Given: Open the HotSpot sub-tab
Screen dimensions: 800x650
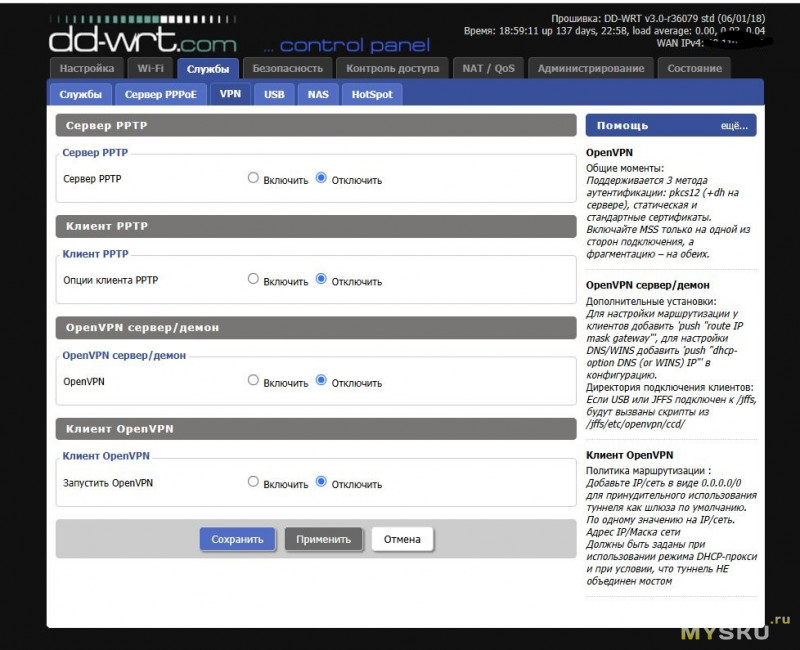Looking at the screenshot, I should [372, 94].
